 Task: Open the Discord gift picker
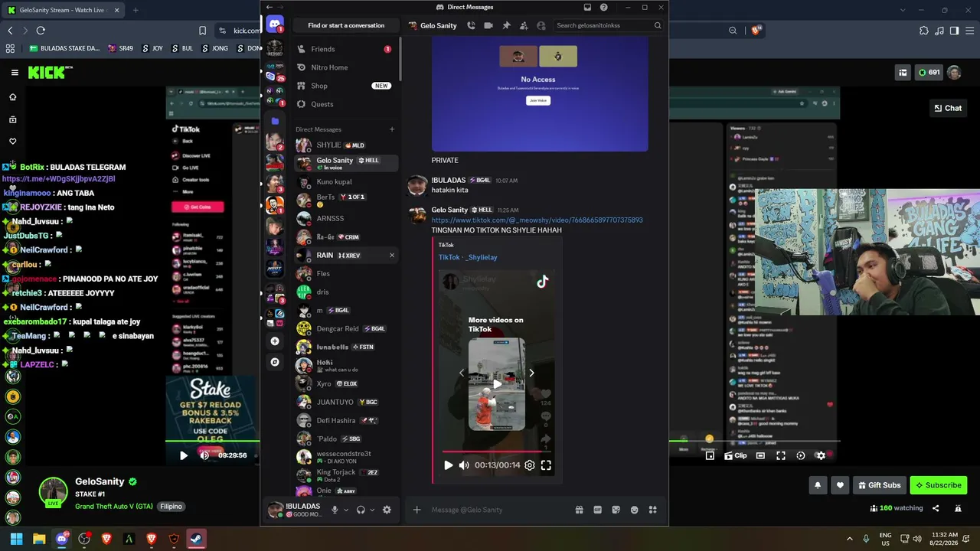[579, 510]
